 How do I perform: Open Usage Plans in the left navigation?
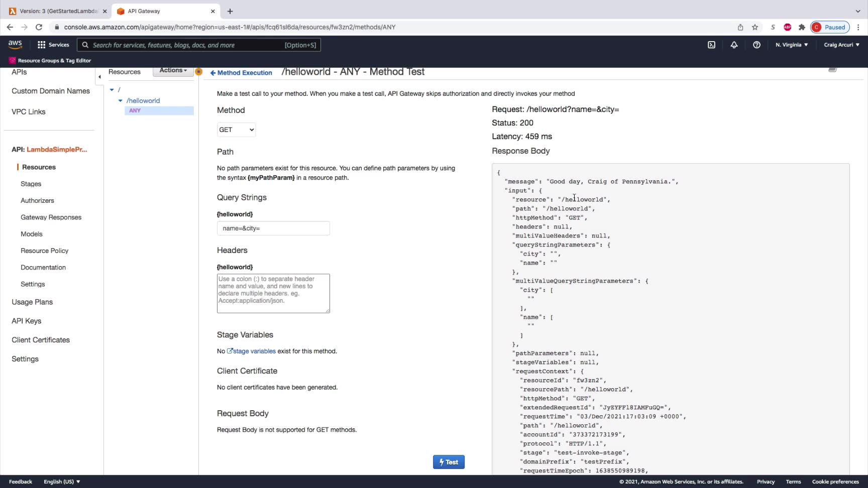[x=32, y=302]
